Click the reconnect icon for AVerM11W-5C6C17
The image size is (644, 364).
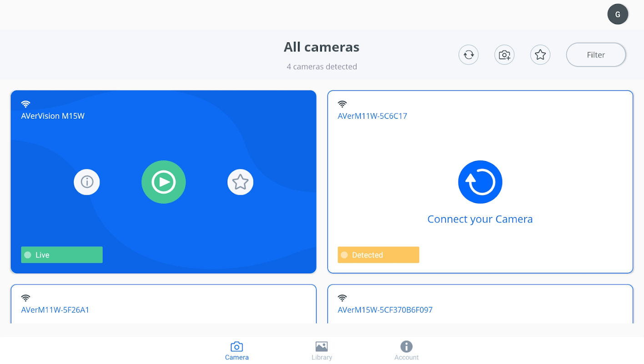pyautogui.click(x=480, y=182)
